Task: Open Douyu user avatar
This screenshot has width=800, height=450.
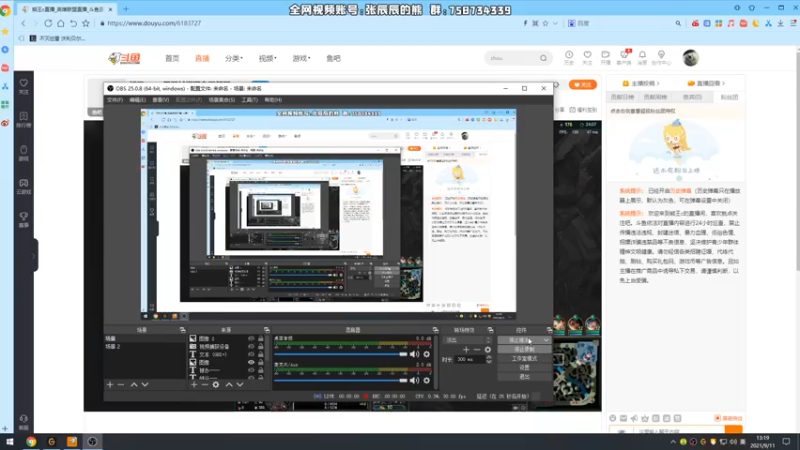Action: click(x=690, y=58)
